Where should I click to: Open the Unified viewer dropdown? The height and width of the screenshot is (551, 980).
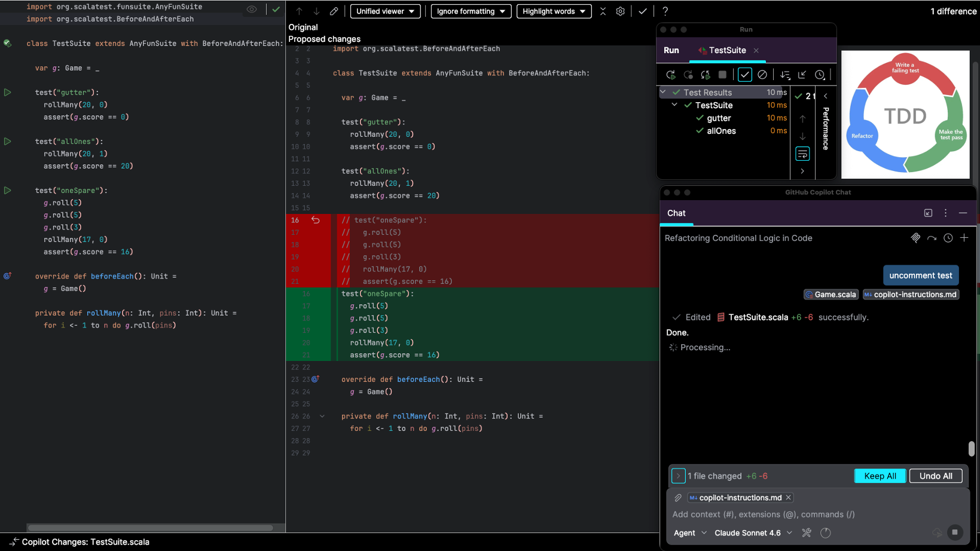(x=385, y=11)
